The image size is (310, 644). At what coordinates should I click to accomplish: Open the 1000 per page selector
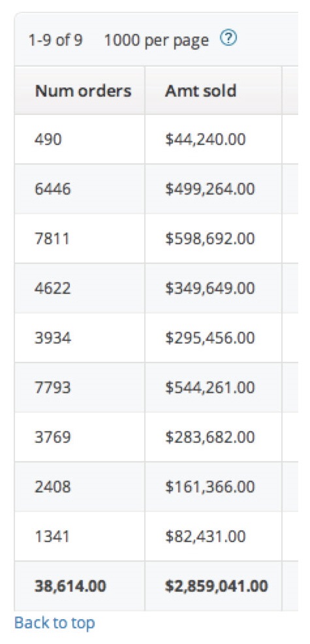click(157, 40)
